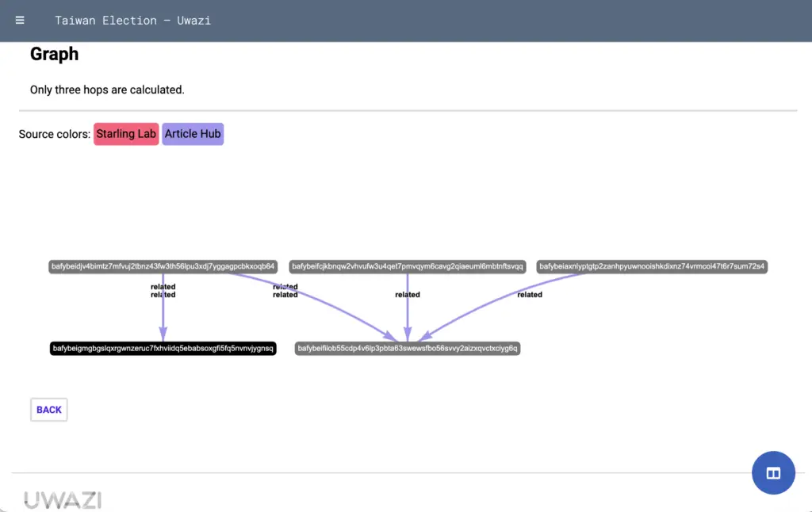
Task: Click the Taiwan Election – Uwazi title
Action: [x=132, y=20]
